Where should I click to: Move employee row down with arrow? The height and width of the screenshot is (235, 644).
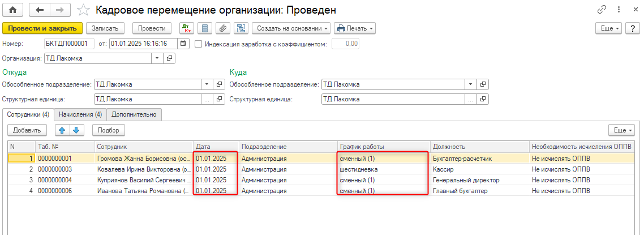[76, 130]
